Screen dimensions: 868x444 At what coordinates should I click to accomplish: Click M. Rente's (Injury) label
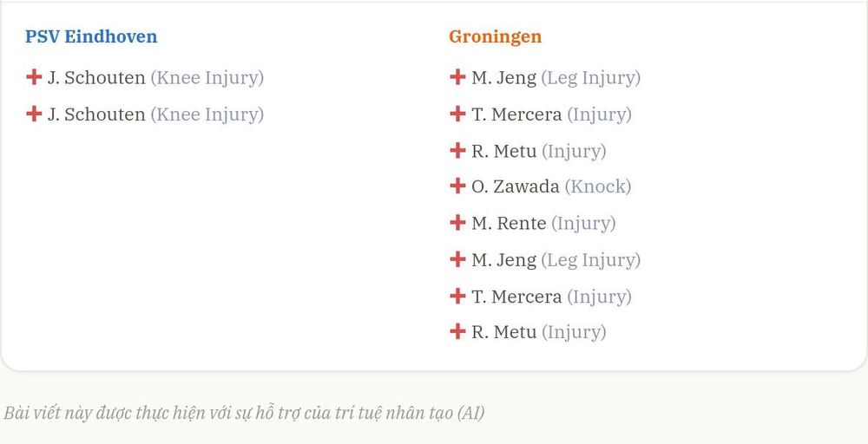[x=583, y=224]
